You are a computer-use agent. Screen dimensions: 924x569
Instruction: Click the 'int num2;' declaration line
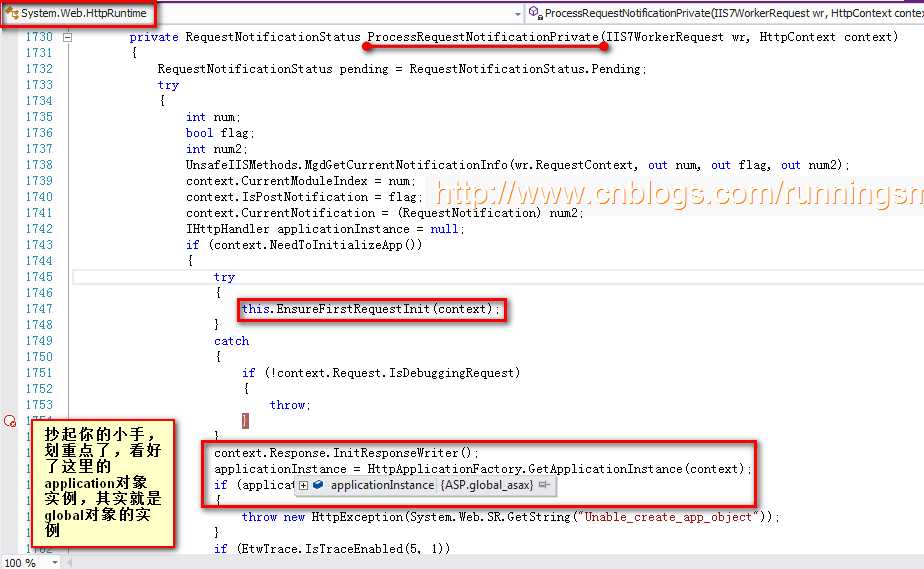pyautogui.click(x=216, y=149)
